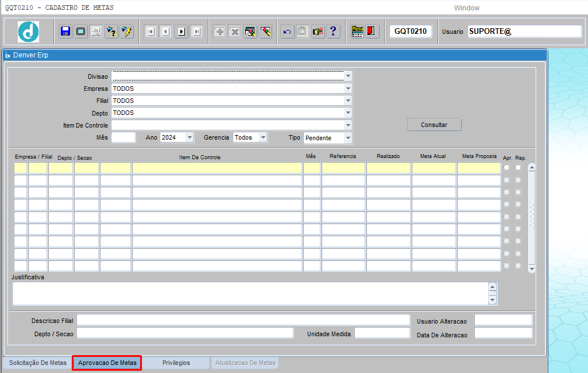Click the pointing hand toolbar icon
588x373 pixels.
[318, 32]
